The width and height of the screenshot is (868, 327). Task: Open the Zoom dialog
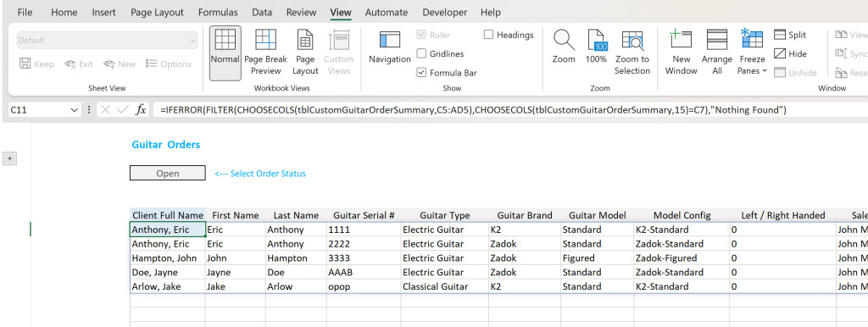coord(564,47)
